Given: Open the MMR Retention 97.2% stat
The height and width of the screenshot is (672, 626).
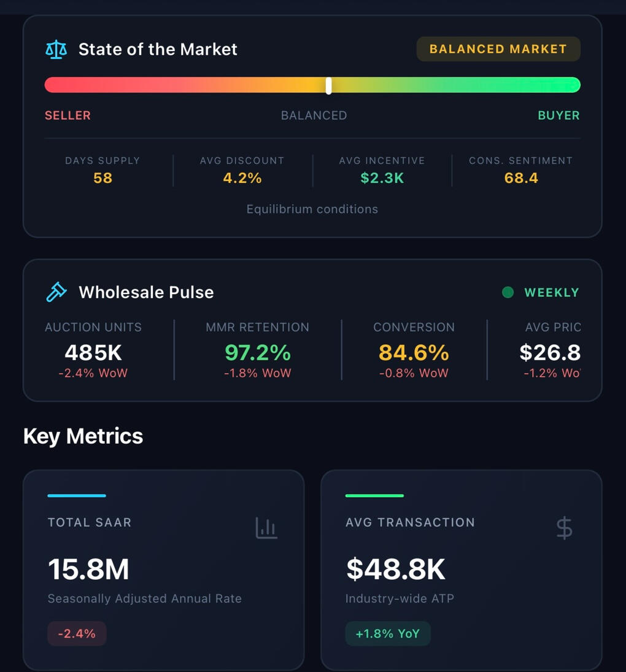Looking at the screenshot, I should coord(257,351).
